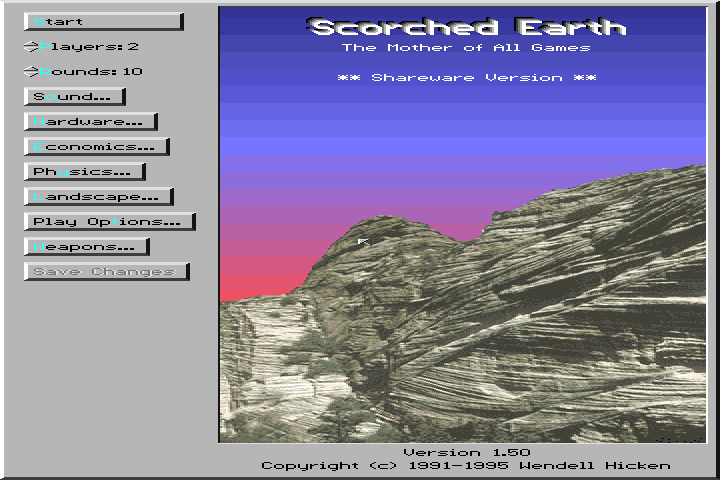Open the Play Options... menu
Screen dimensions: 720x480
(x=109, y=222)
